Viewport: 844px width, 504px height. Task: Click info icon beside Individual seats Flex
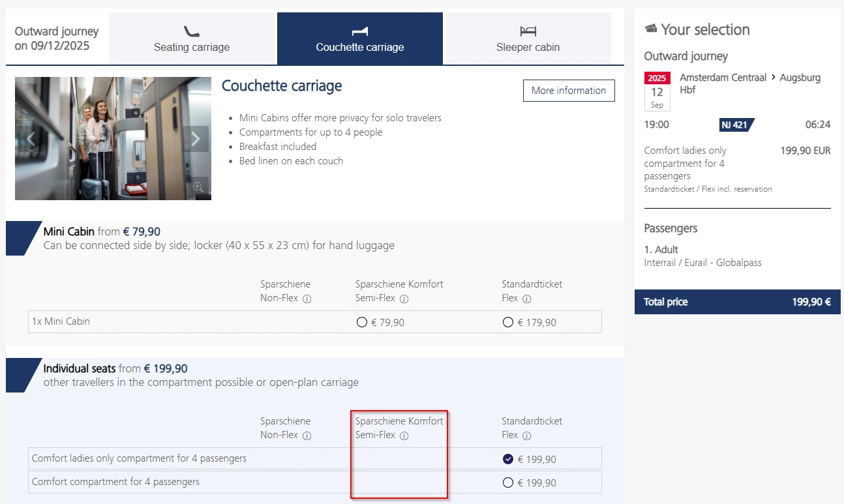526,436
